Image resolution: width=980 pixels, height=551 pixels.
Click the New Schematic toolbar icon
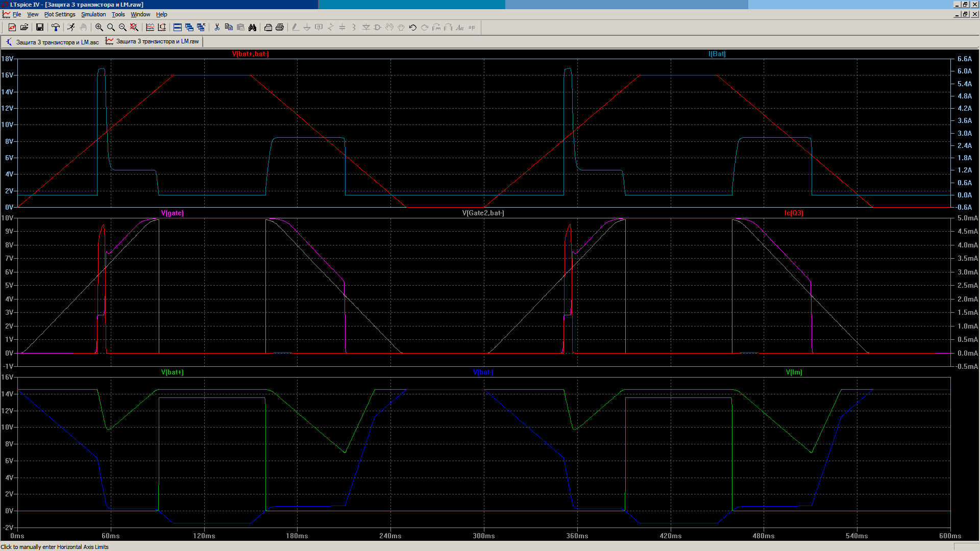point(12,28)
